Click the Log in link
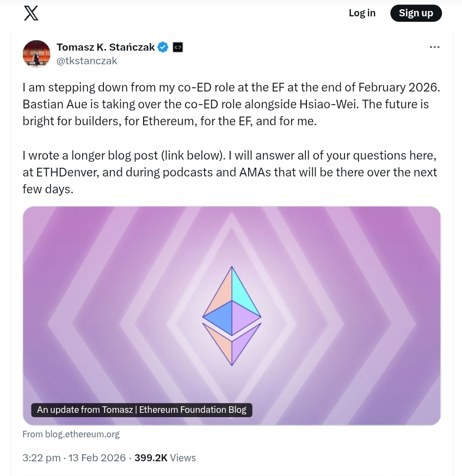Image resolution: width=462 pixels, height=476 pixels. [361, 13]
